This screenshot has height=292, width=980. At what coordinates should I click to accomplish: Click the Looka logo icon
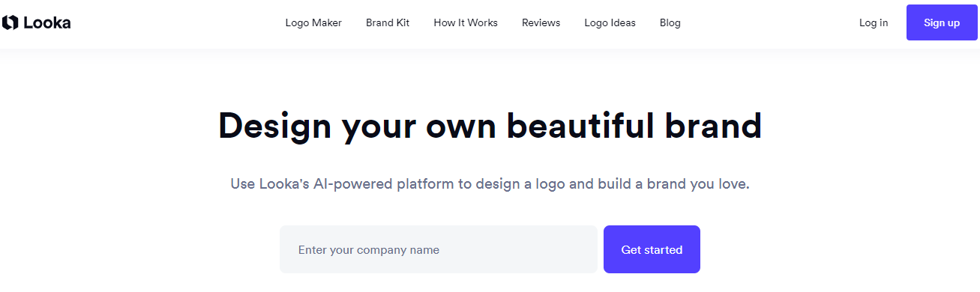point(10,22)
